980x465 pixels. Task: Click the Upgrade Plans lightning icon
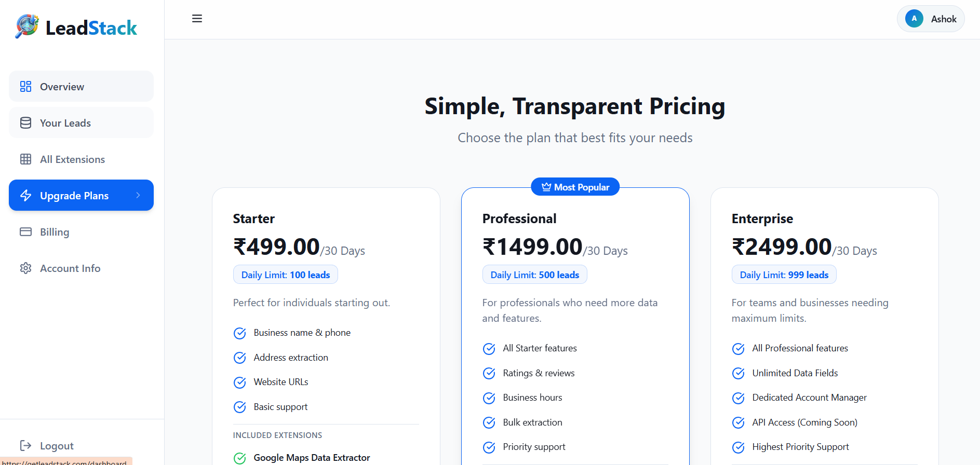point(25,195)
